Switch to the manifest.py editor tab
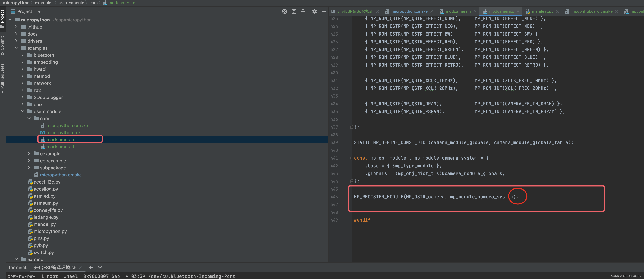This screenshot has height=279, width=644. [542, 11]
